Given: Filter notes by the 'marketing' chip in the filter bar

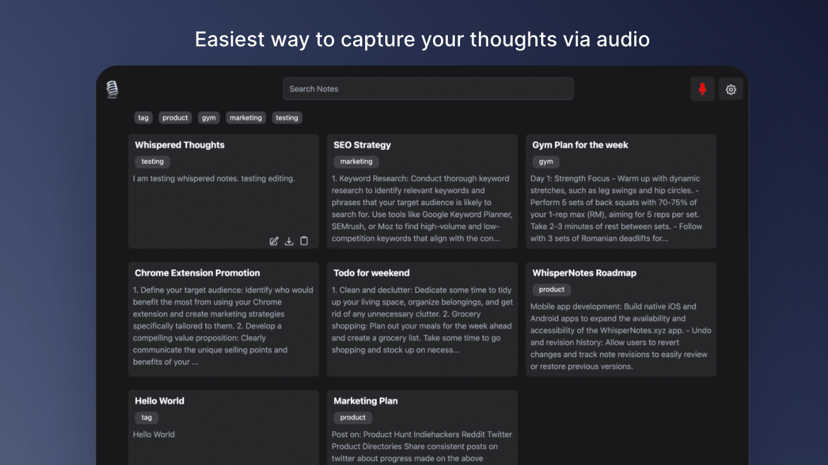Looking at the screenshot, I should click(x=246, y=118).
